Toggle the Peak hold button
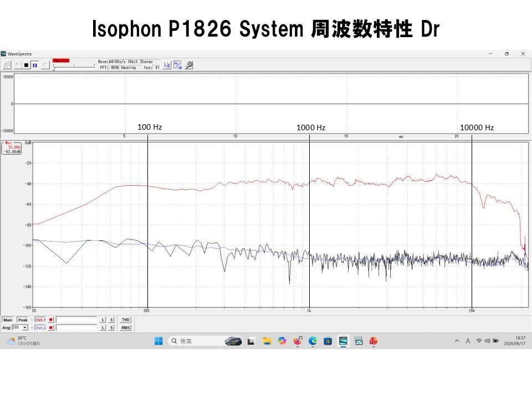 click(23, 320)
